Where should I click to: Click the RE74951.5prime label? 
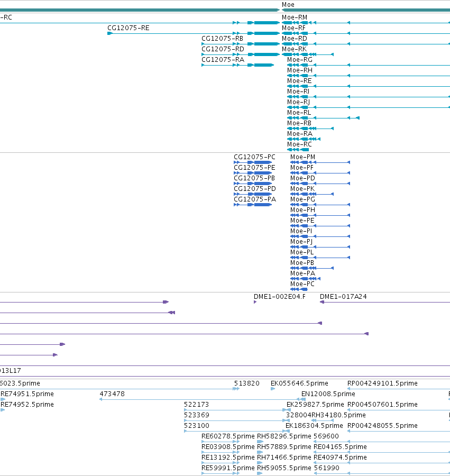click(x=27, y=395)
